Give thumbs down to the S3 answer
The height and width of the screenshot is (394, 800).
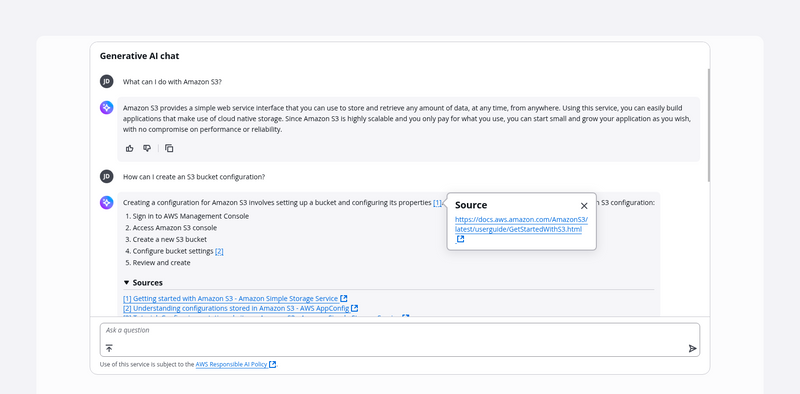pyautogui.click(x=147, y=149)
